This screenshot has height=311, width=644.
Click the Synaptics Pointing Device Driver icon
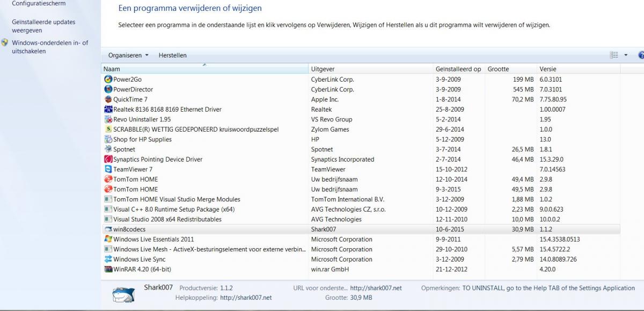click(x=108, y=160)
